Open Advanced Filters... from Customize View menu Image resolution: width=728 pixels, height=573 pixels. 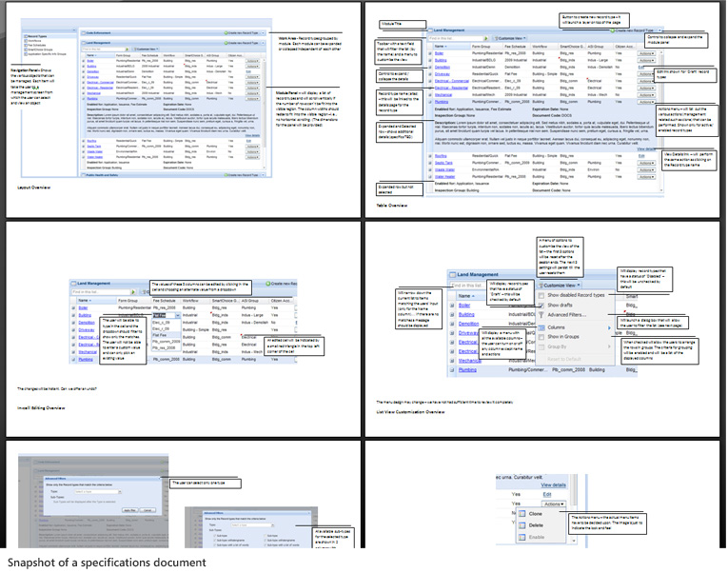tap(566, 315)
